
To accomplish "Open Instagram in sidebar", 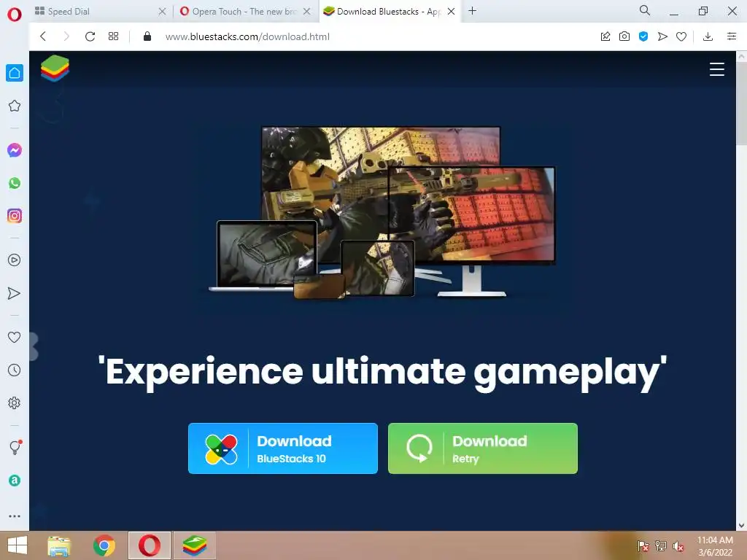I will [15, 216].
